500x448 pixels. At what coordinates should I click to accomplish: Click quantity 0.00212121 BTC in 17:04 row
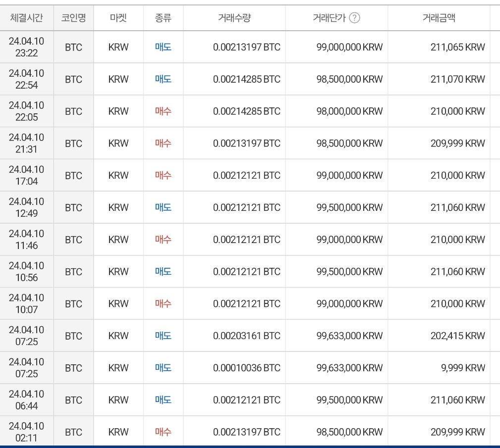pos(246,175)
